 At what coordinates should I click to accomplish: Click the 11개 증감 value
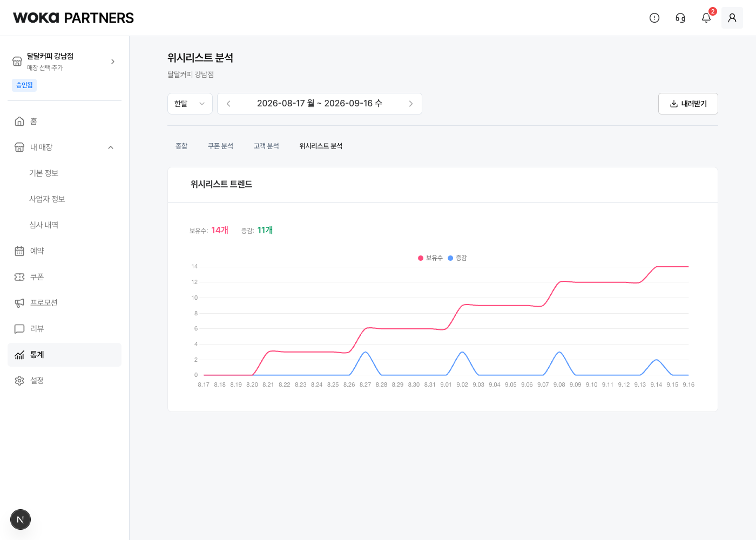click(x=265, y=231)
